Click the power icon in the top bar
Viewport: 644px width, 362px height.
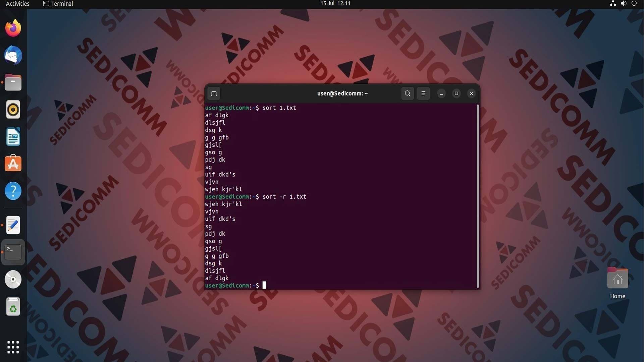pyautogui.click(x=634, y=3)
